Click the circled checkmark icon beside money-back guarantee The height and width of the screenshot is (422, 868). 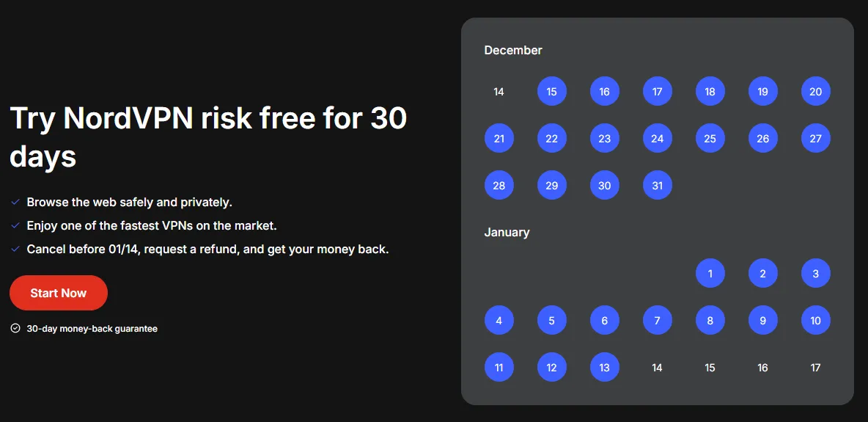[15, 329]
